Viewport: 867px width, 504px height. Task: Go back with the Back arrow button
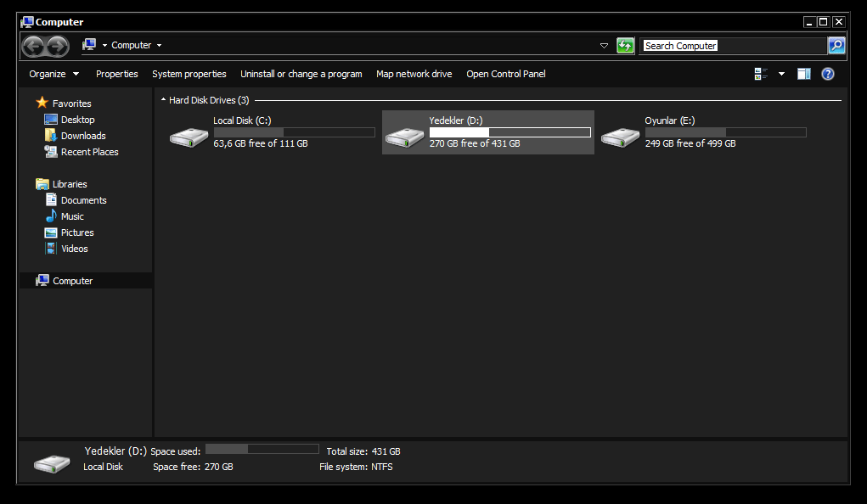[x=33, y=46]
